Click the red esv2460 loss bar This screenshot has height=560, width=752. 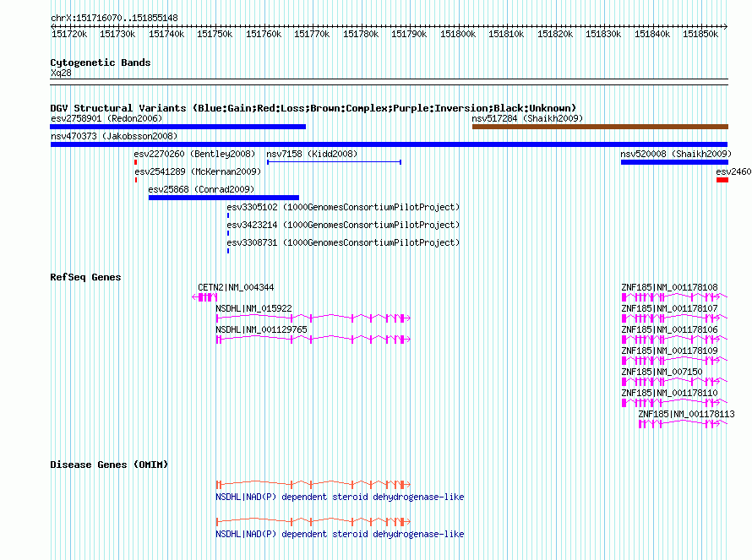[x=722, y=180]
